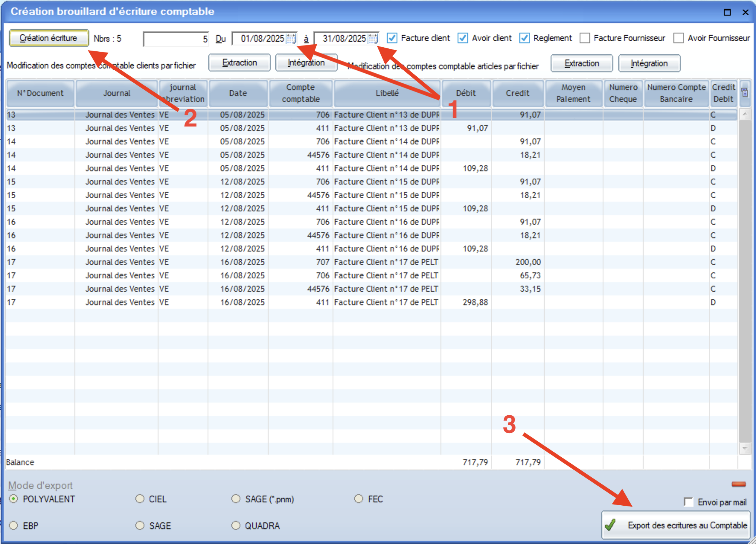
Task: Select row document 13 account 411
Action: coord(371,128)
